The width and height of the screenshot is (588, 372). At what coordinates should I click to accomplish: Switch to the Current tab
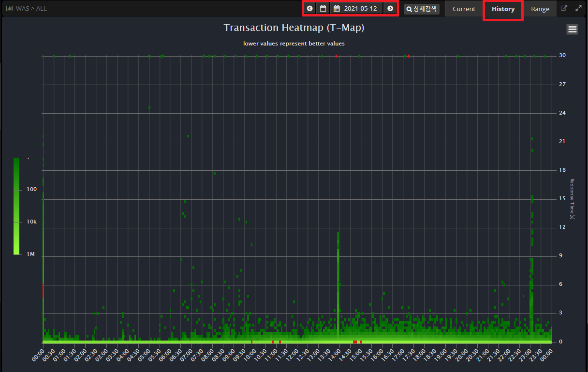pyautogui.click(x=464, y=9)
